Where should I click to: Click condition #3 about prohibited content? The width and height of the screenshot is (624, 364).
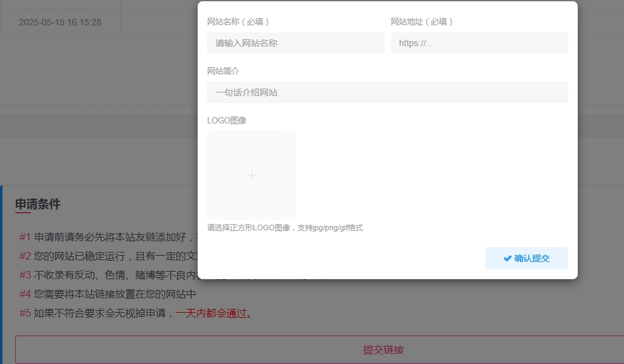click(x=108, y=275)
